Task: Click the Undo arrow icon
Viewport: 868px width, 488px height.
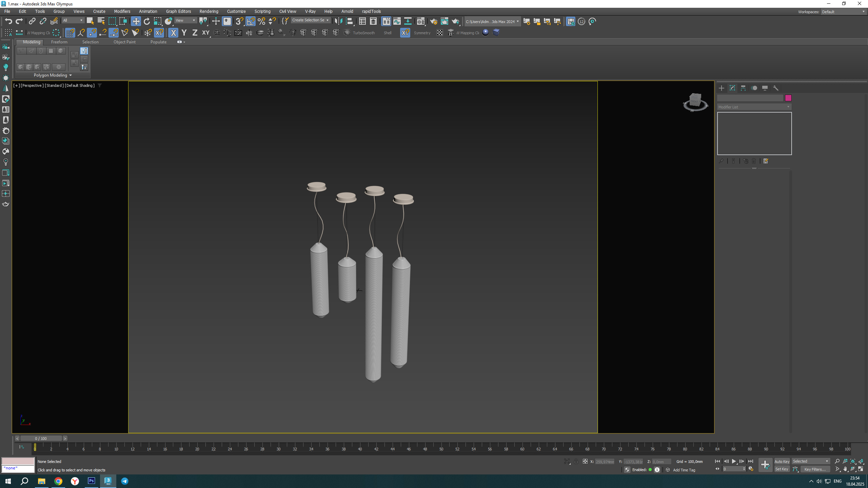Action: 8,21
